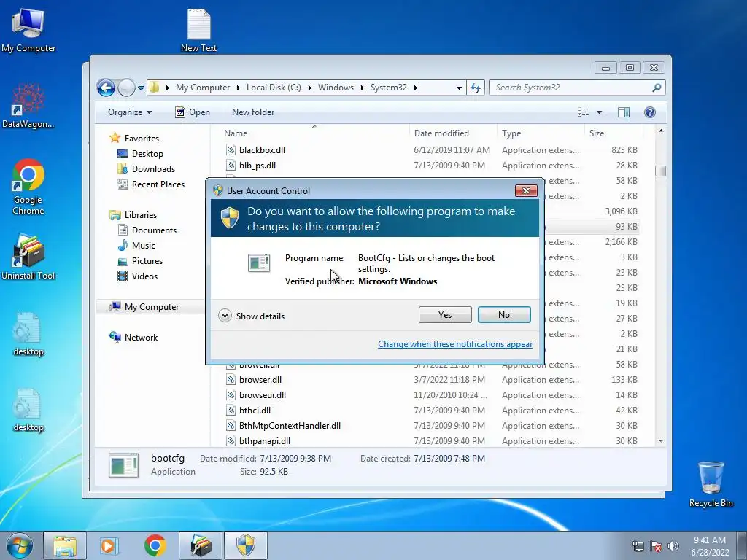747x560 pixels.
Task: Click the search magnifier icon
Action: pyautogui.click(x=657, y=87)
